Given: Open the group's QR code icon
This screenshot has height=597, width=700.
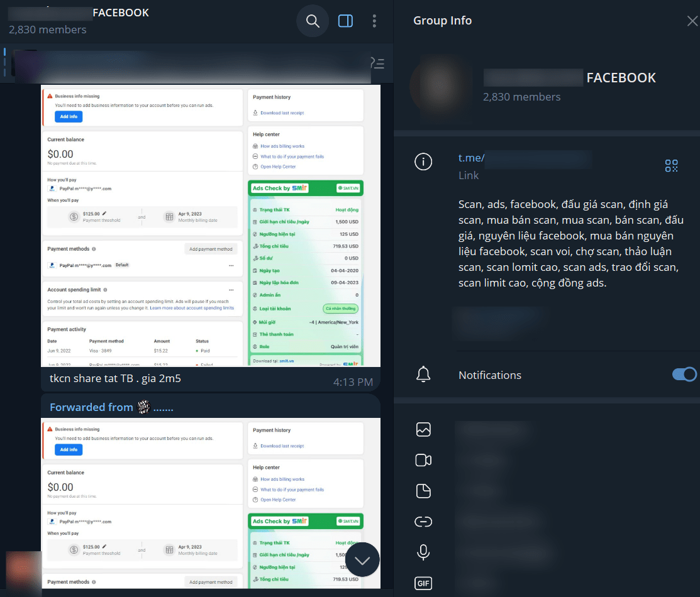Looking at the screenshot, I should pyautogui.click(x=671, y=166).
